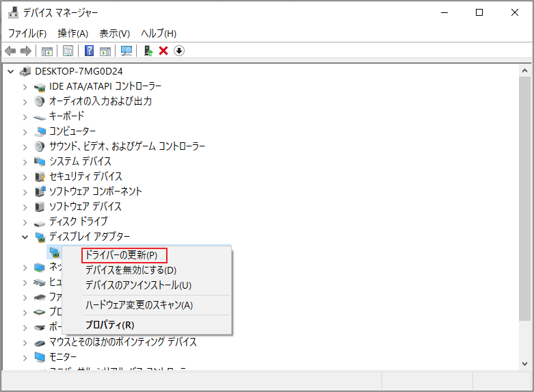Image resolution: width=534 pixels, height=392 pixels.
Task: Expand the モニター node
Action: pos(25,358)
